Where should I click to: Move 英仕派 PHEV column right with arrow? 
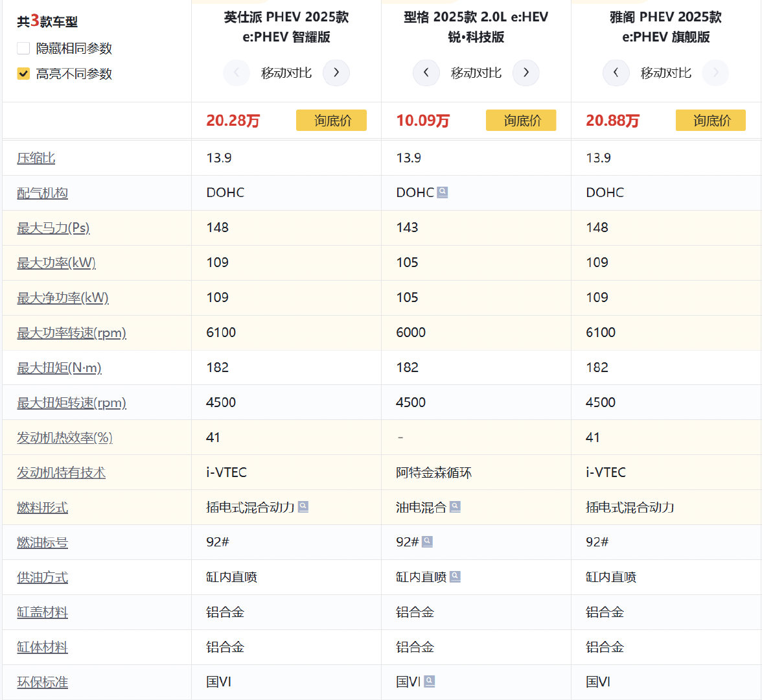coord(336,73)
